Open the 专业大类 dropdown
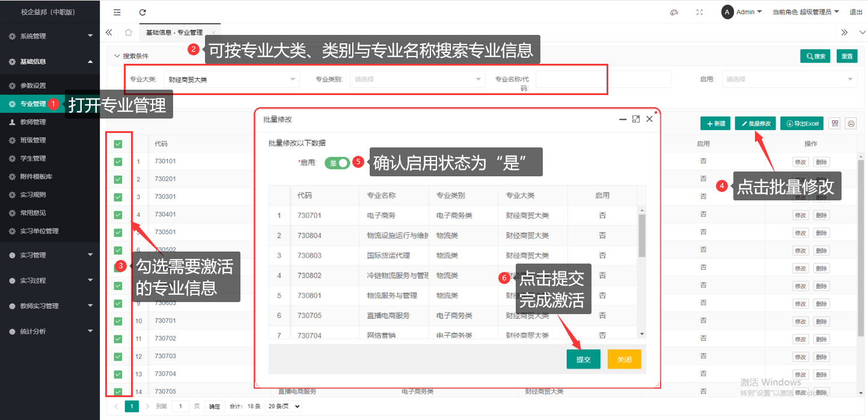Viewport: 868px width, 420px height. 231,79
